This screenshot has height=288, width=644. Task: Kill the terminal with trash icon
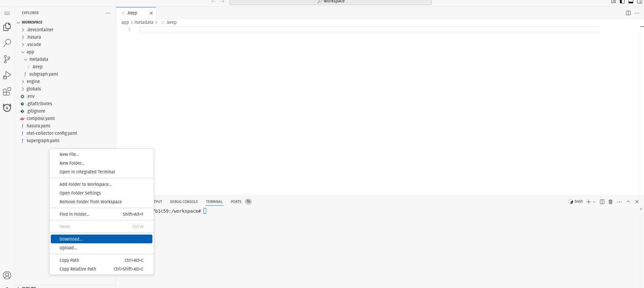(611, 202)
